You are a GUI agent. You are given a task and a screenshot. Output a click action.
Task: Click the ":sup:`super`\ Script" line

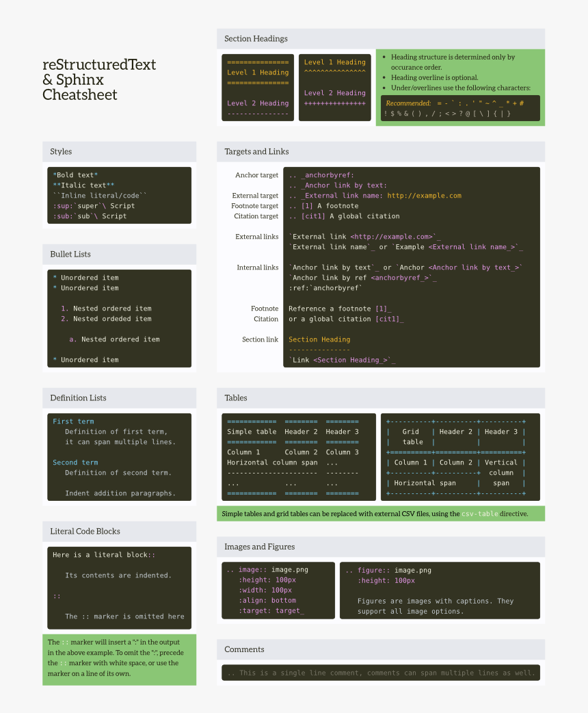point(94,206)
